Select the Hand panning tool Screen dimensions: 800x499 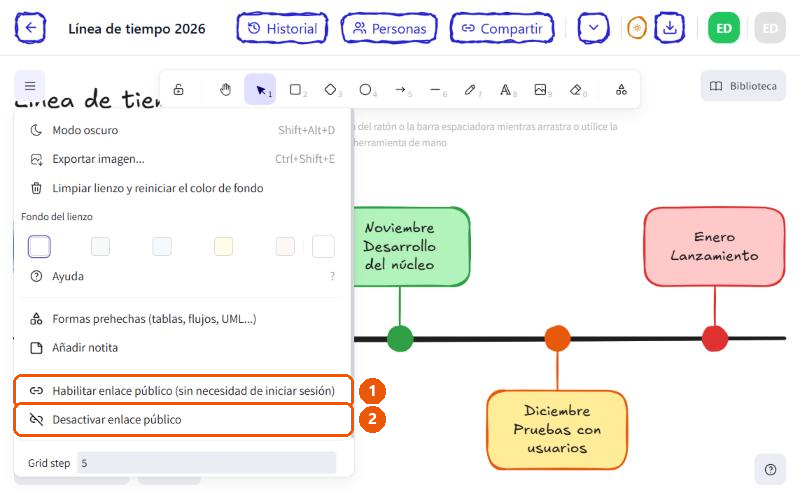(226, 90)
